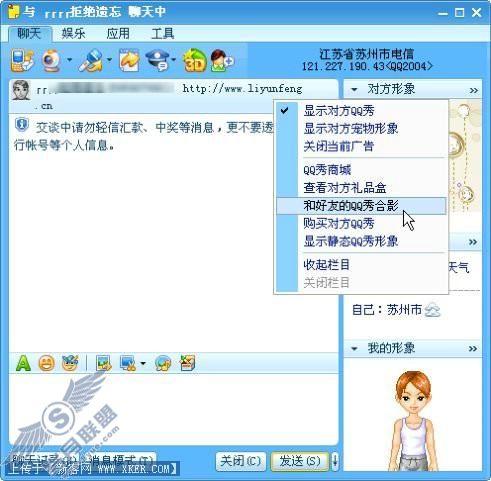The image size is (491, 481).
Task: Open the font settings A icon
Action: [x=23, y=363]
